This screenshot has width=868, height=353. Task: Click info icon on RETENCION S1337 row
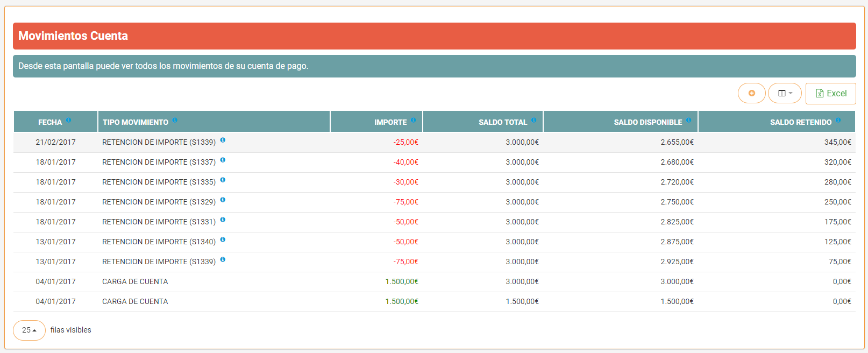[223, 160]
